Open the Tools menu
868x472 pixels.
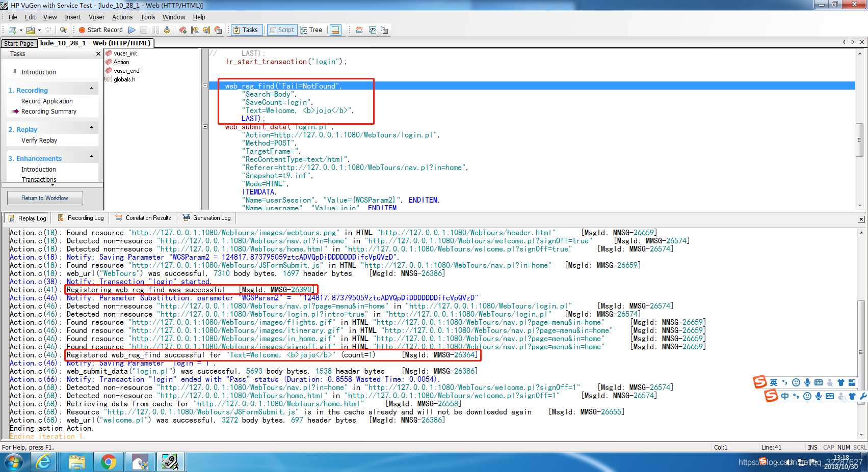click(x=148, y=17)
